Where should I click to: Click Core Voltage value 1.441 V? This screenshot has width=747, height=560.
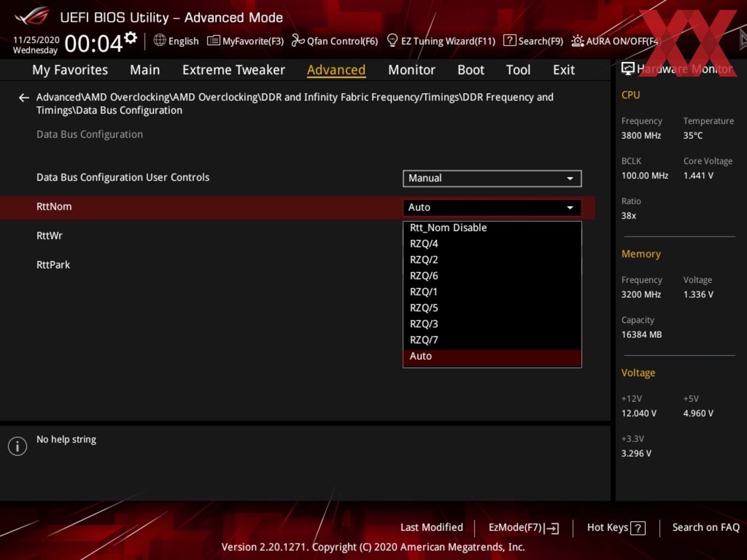698,176
